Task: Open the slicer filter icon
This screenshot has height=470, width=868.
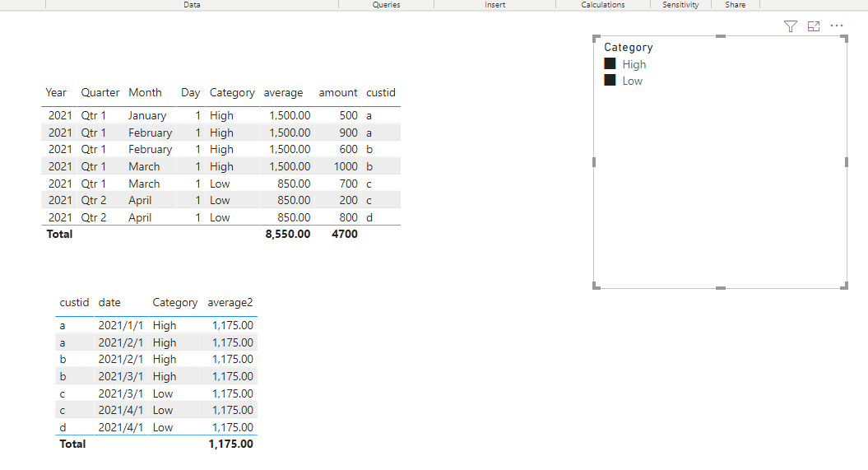Action: pos(791,26)
